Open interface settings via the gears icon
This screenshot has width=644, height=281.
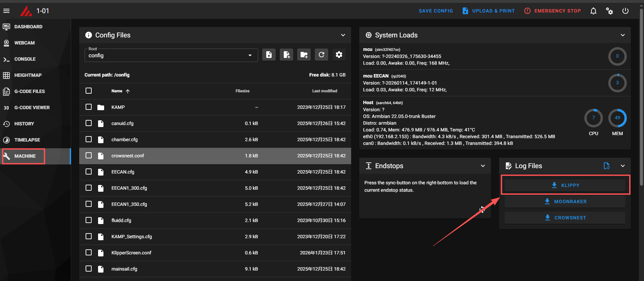point(609,11)
